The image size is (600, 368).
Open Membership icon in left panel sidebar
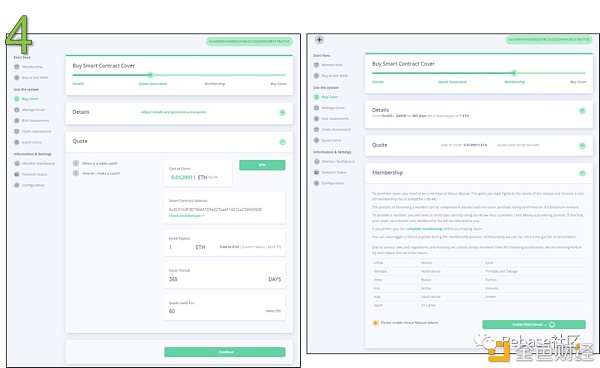[x=17, y=67]
